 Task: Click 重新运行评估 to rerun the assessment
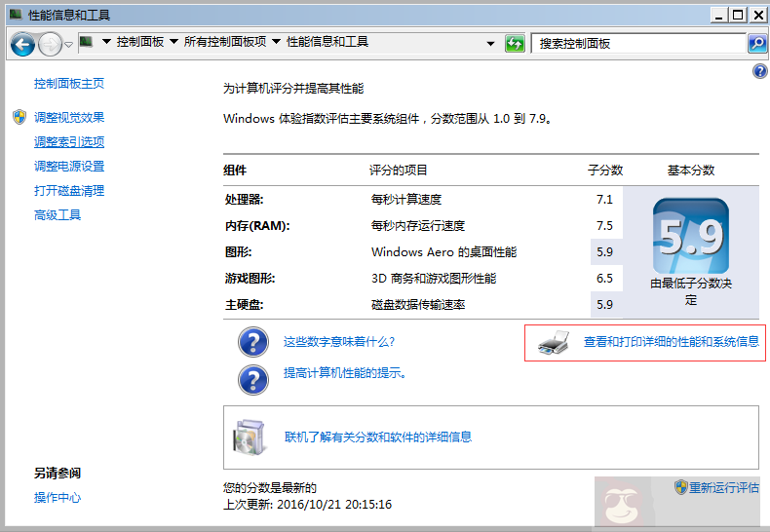coord(723,487)
